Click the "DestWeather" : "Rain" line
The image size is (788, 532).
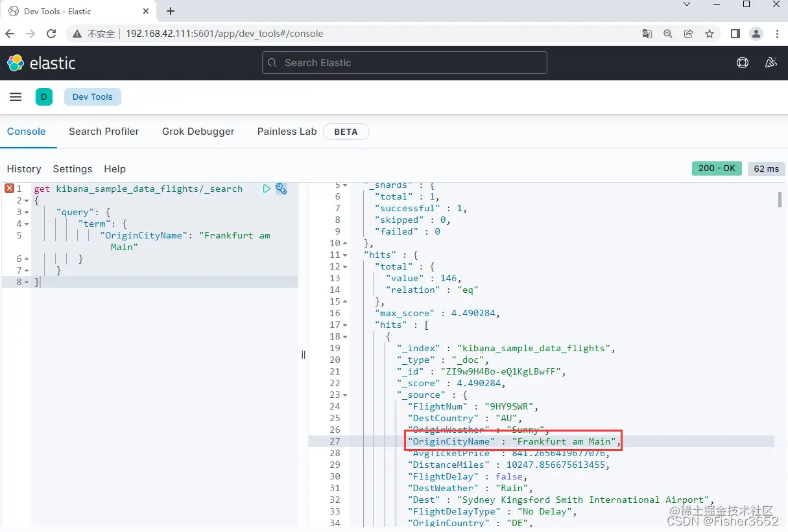point(471,488)
